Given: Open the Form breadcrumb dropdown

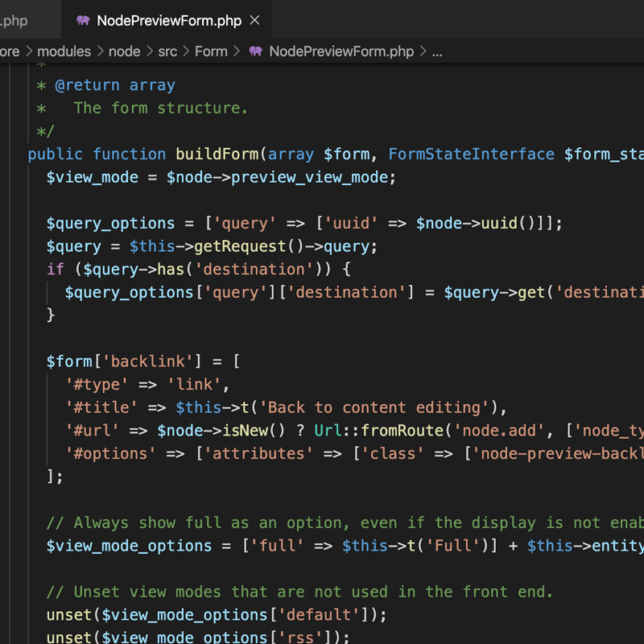Looking at the screenshot, I should click(211, 51).
